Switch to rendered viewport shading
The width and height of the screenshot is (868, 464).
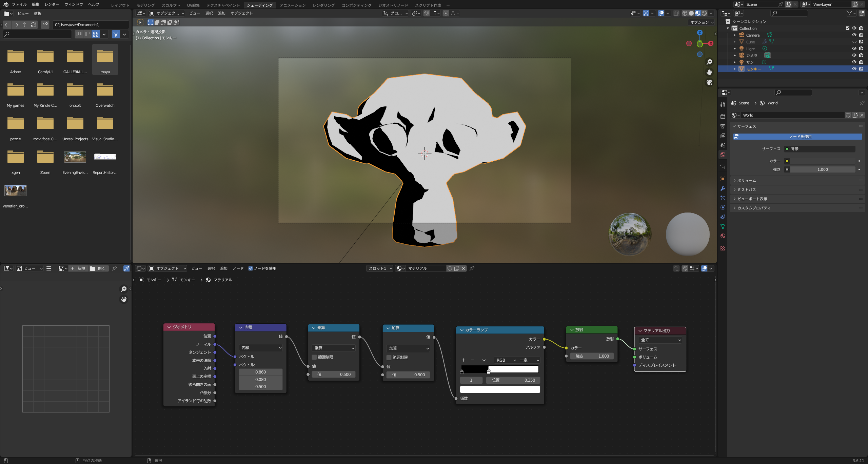[x=704, y=13]
